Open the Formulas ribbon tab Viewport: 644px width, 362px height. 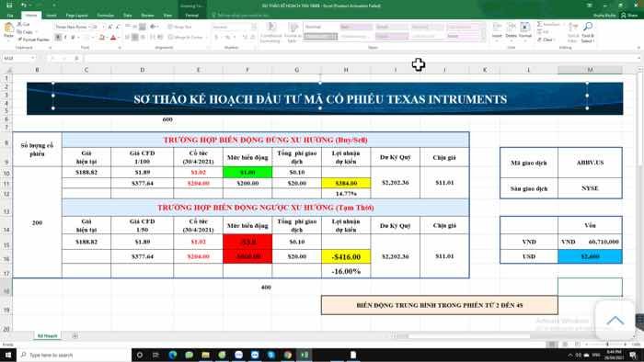coord(106,16)
